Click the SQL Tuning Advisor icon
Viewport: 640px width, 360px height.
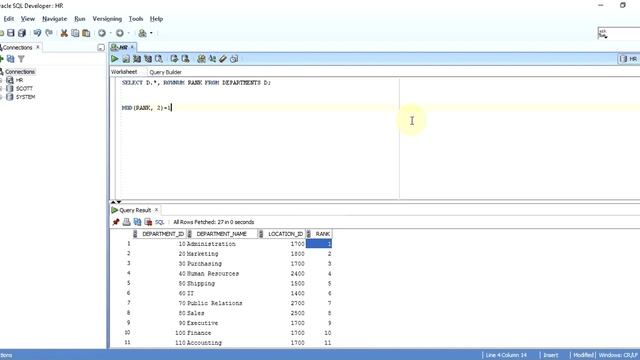pyautogui.click(x=159, y=59)
